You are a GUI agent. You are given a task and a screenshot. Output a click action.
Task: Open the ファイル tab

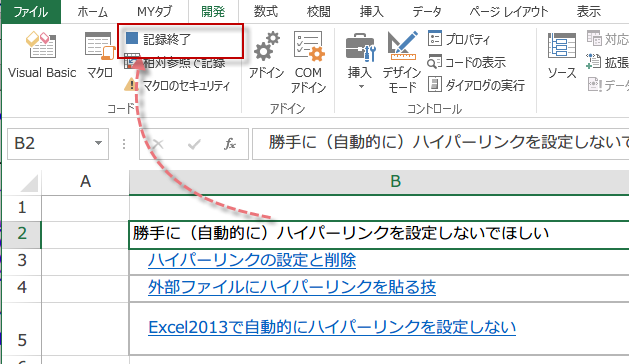coord(31,12)
